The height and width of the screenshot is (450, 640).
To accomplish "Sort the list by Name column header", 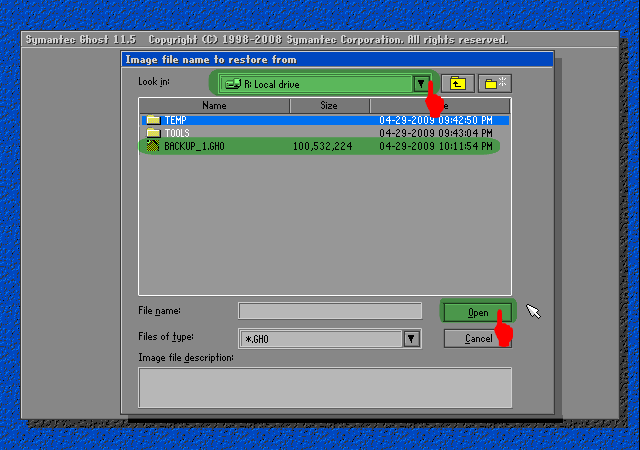I will pos(214,106).
